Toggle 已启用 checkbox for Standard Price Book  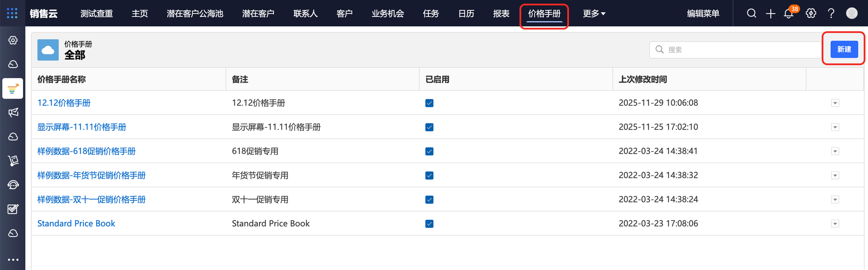click(429, 224)
